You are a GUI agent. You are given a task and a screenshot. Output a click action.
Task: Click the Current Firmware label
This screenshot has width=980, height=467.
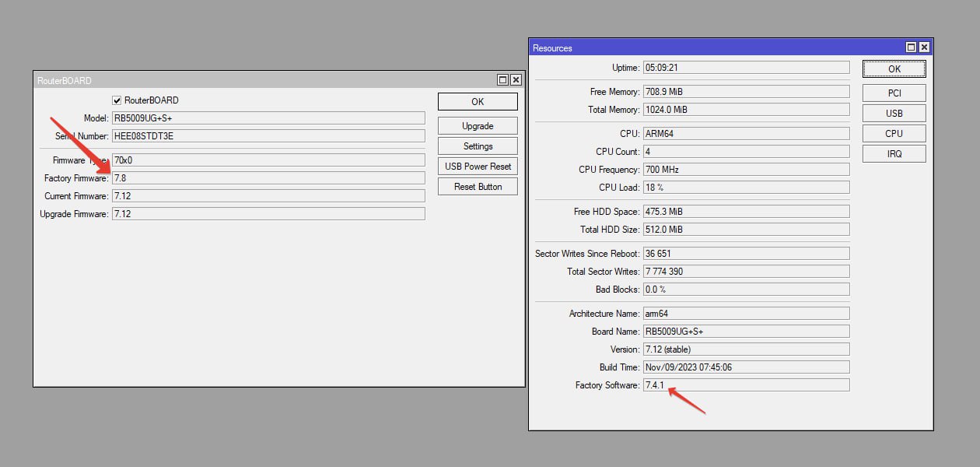(76, 196)
